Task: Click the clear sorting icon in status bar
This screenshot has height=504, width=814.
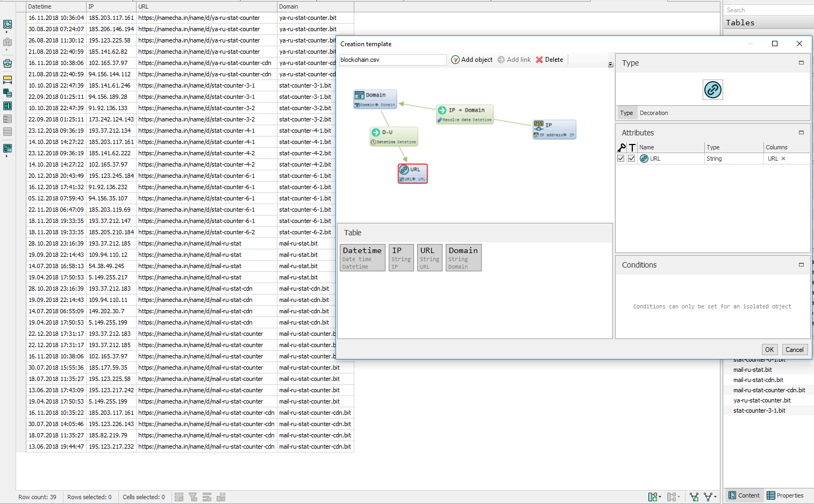Action: tap(207, 497)
